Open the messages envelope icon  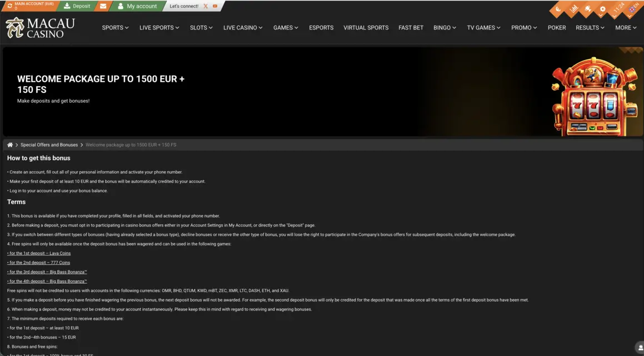coord(103,6)
